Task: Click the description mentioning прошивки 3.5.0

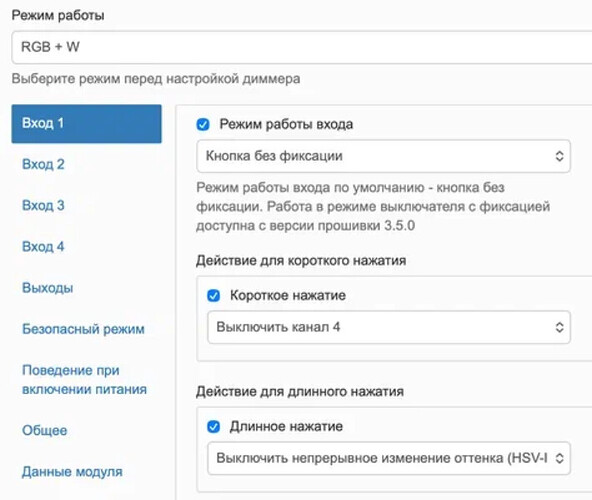Action: point(373,207)
